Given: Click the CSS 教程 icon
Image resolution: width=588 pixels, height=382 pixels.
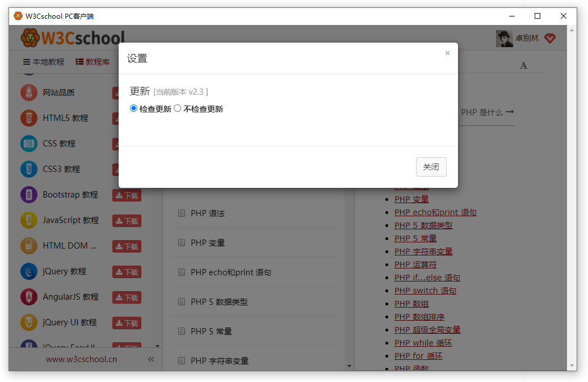Looking at the screenshot, I should pyautogui.click(x=29, y=144).
